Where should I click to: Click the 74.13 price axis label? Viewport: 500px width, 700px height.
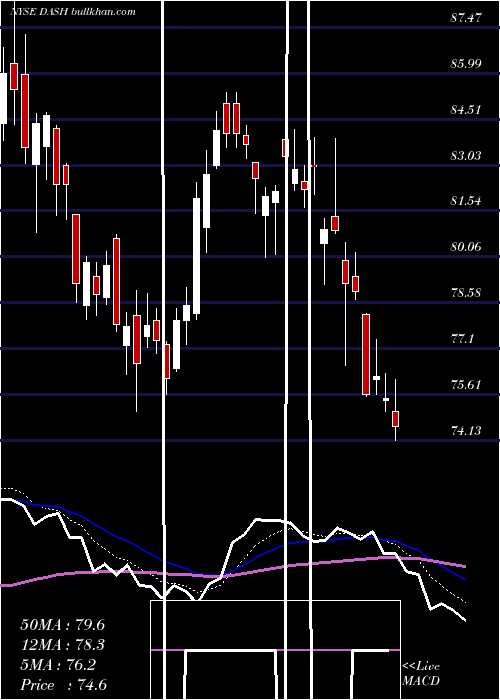point(466,430)
